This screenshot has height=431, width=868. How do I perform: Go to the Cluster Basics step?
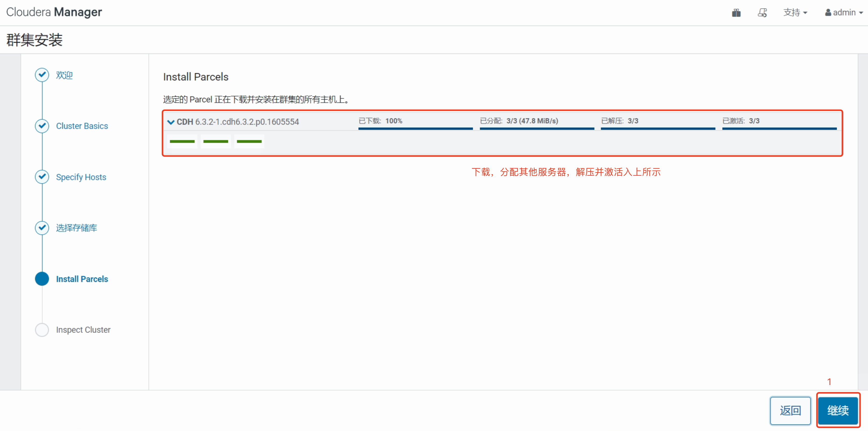click(82, 126)
